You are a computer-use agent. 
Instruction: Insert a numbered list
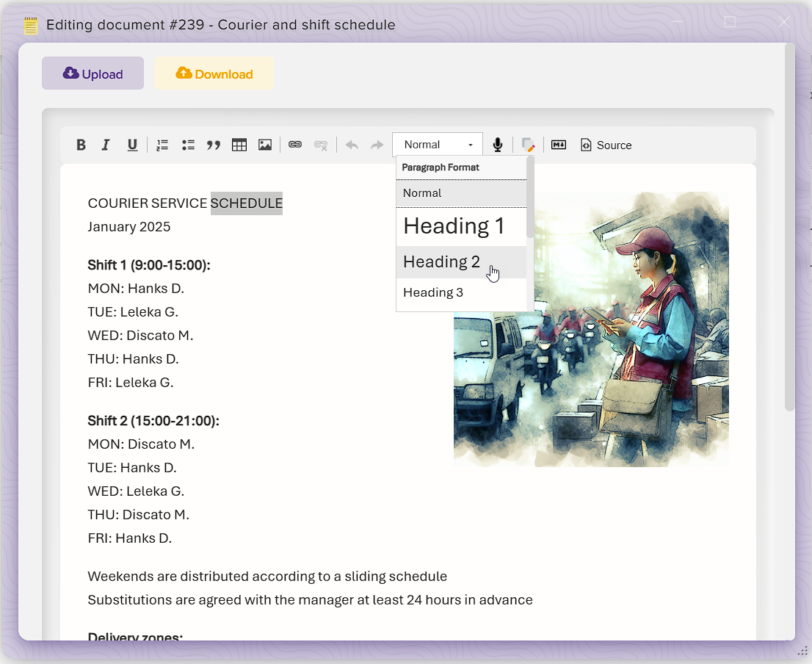(162, 145)
